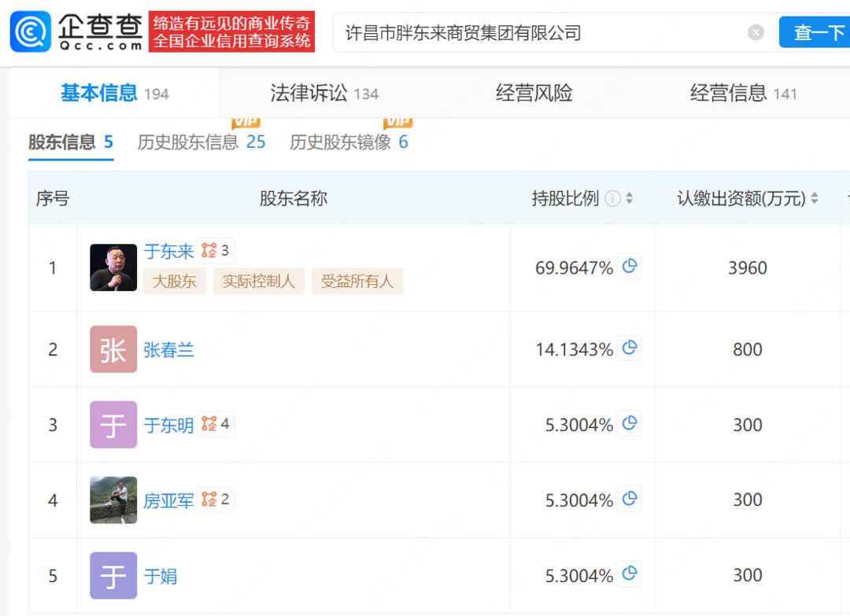Open equity chart icon in 于东明 row
This screenshot has height=616, width=850.
point(630,423)
